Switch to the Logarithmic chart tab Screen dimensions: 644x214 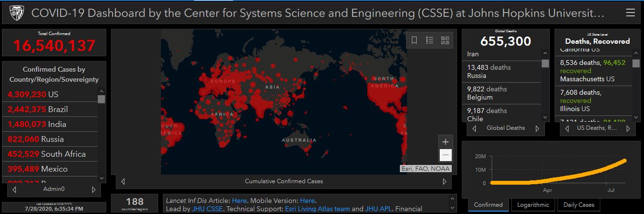tap(533, 205)
